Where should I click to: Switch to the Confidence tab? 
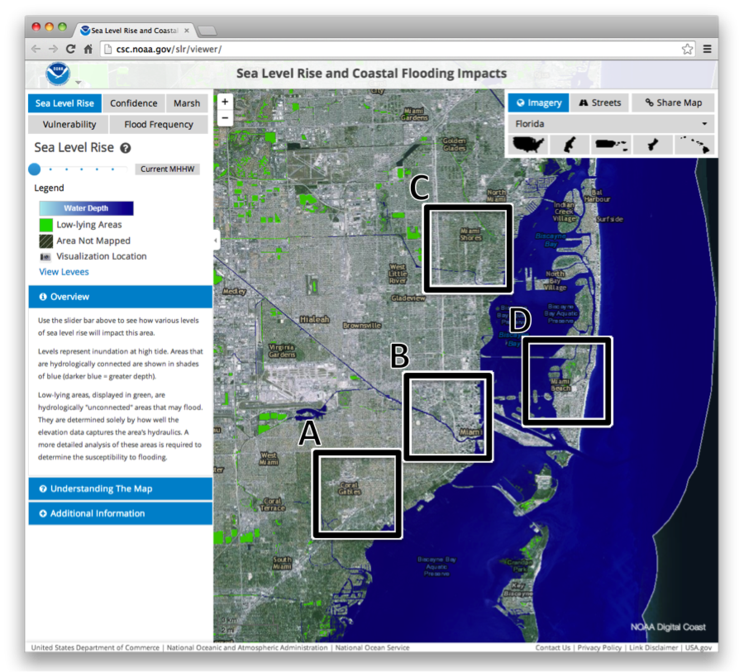tap(133, 103)
